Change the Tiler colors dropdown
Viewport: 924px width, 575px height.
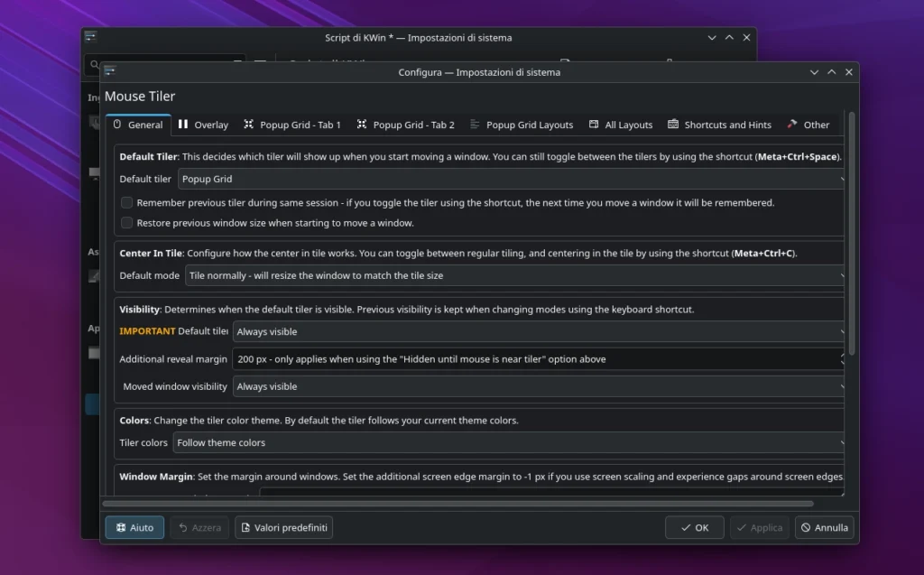point(510,442)
